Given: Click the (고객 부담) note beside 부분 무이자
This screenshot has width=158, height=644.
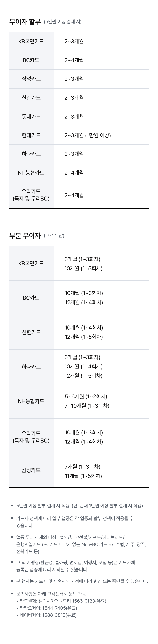Looking at the screenshot, I should (54, 236).
